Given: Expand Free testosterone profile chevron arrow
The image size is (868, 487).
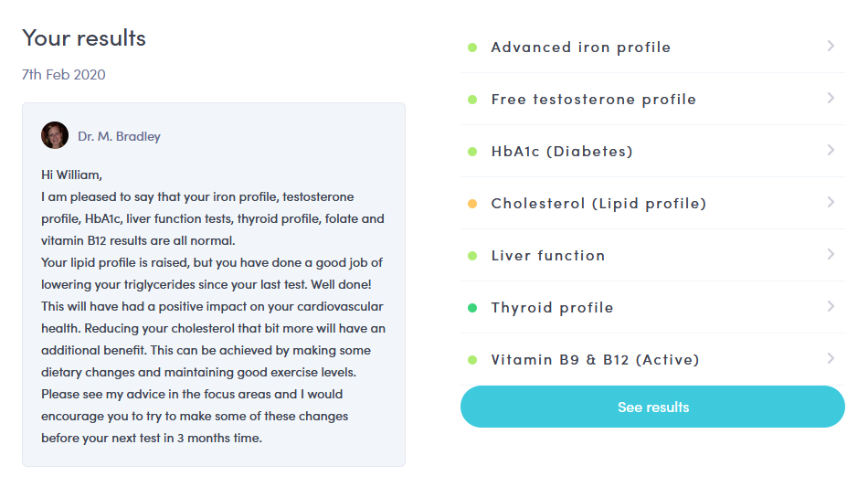Looking at the screenshot, I should point(831,98).
